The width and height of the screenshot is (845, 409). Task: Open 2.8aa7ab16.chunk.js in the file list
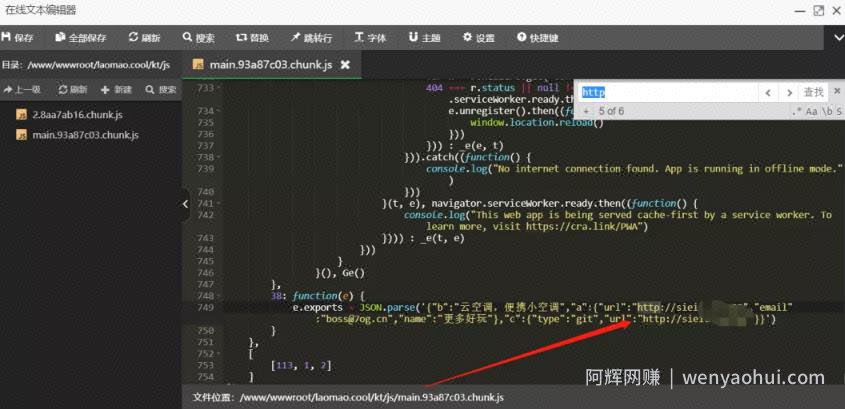tap(78, 115)
